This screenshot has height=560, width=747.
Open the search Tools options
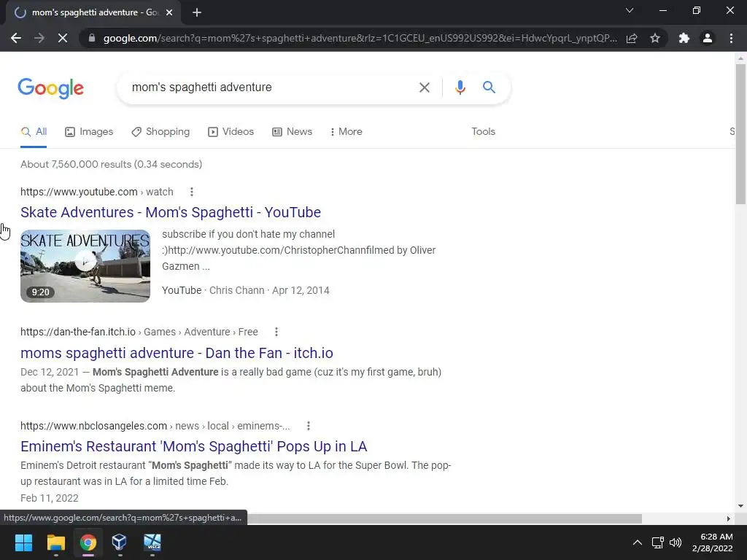(483, 132)
